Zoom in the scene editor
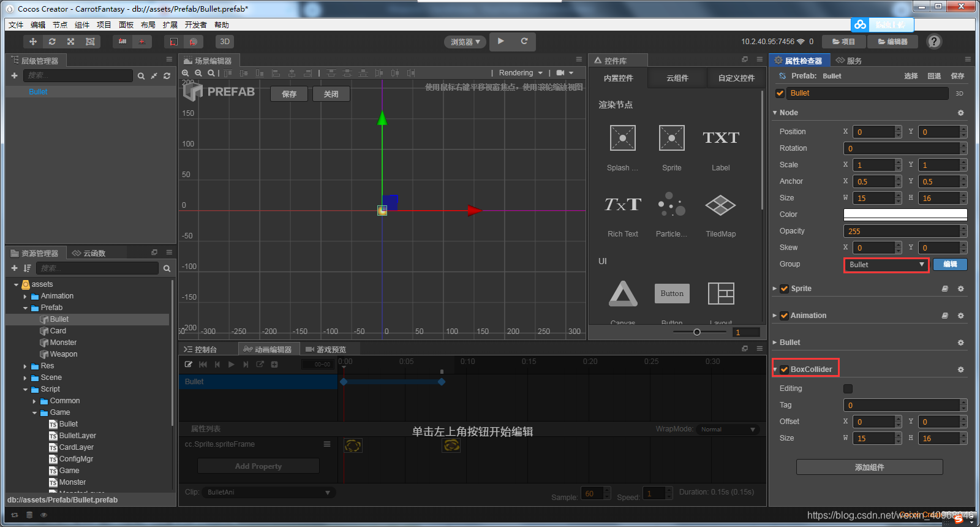The image size is (980, 527). 186,73
